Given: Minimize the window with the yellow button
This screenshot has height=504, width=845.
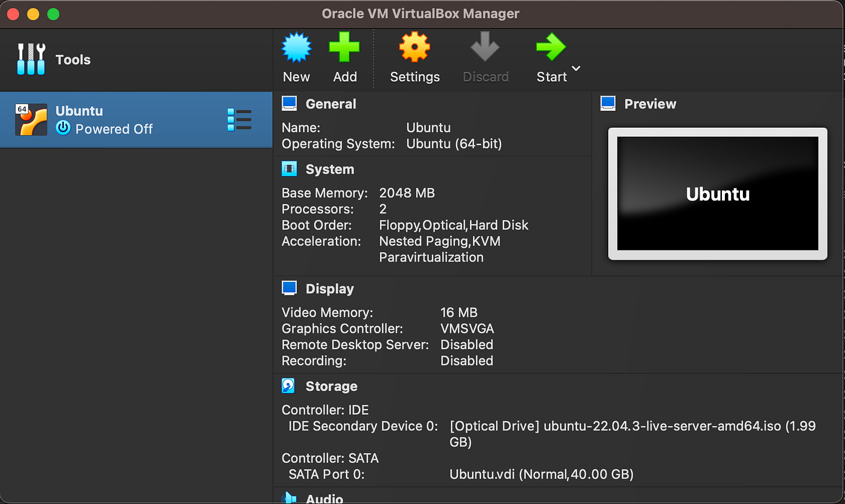Looking at the screenshot, I should click(x=33, y=14).
